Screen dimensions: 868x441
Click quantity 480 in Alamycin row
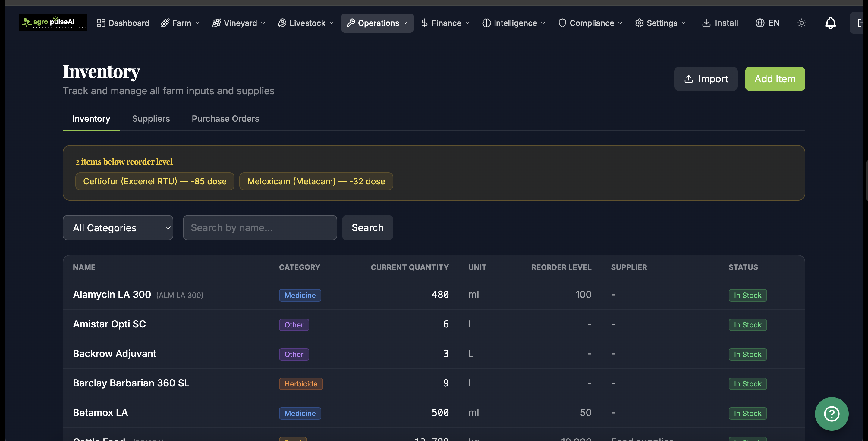click(440, 295)
